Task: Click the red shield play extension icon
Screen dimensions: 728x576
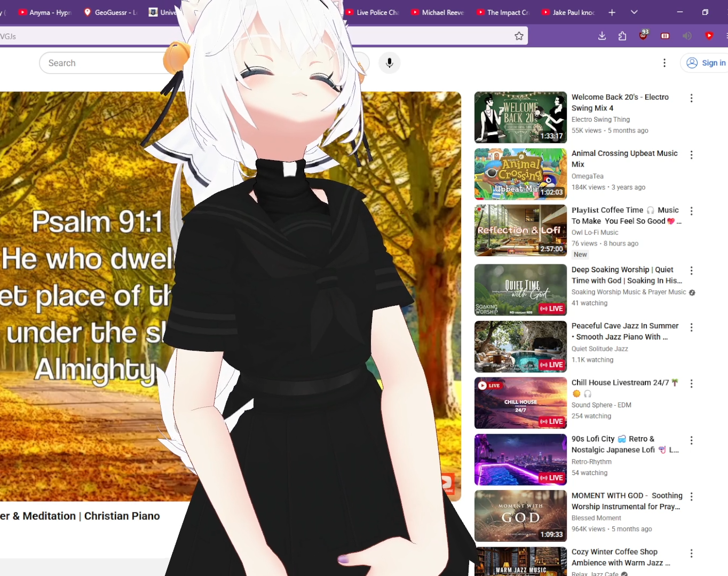Action: [709, 36]
